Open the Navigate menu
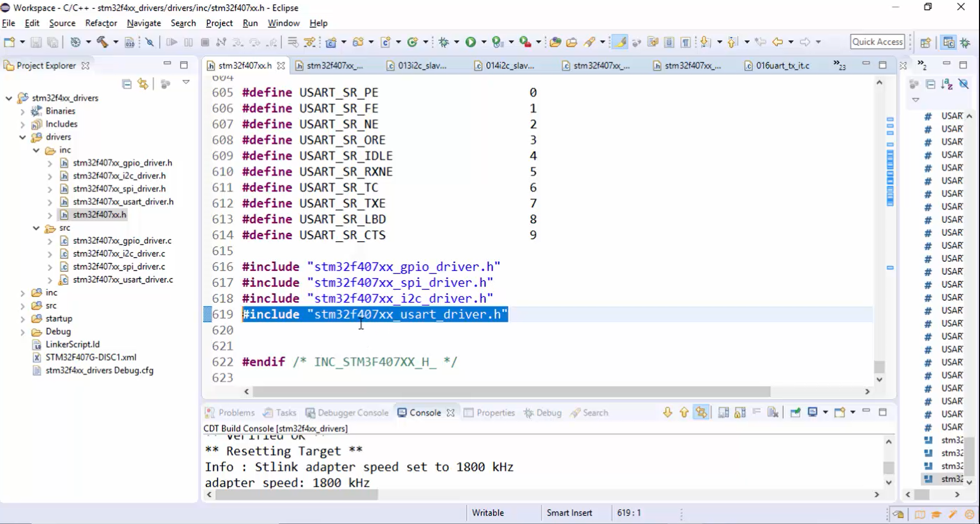This screenshot has width=980, height=524. 144,23
